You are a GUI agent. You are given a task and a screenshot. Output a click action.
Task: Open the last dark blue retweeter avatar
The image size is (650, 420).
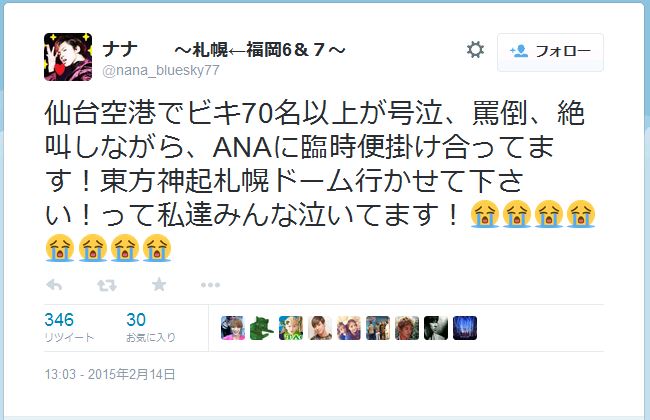[x=465, y=328]
